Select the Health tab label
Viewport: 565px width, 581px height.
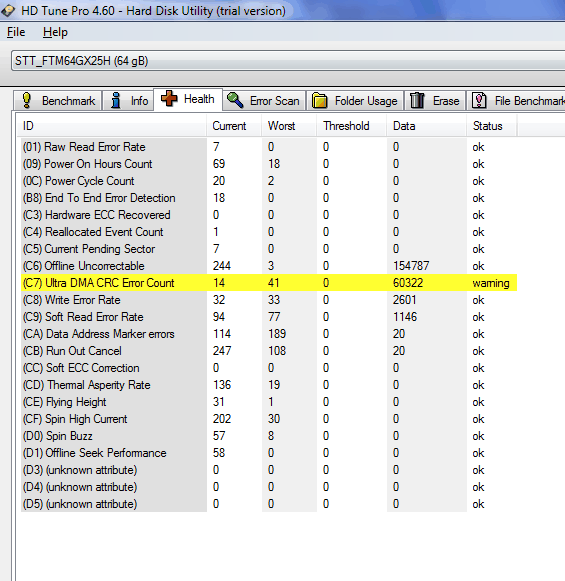[x=199, y=99]
